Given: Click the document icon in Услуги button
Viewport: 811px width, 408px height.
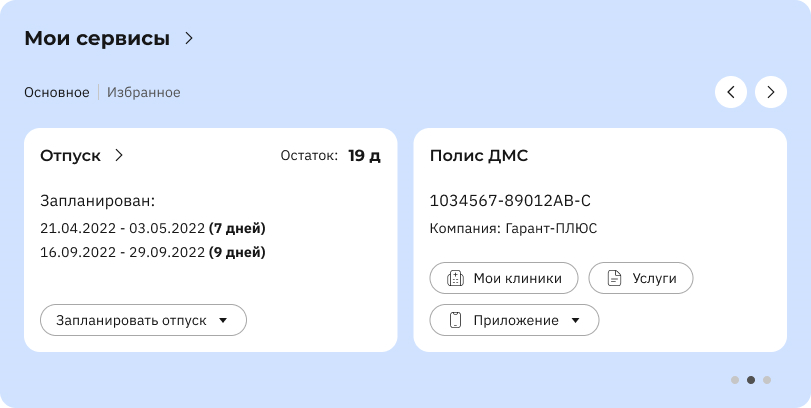Looking at the screenshot, I should click(x=613, y=278).
